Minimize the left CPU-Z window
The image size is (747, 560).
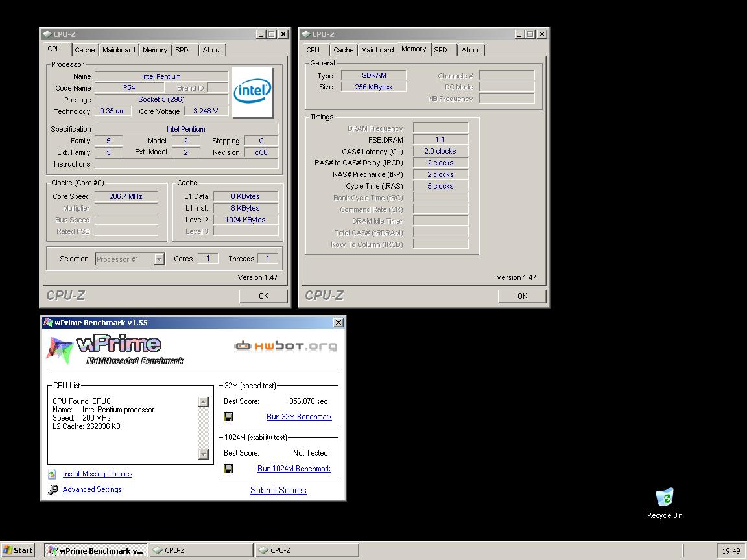pos(261,34)
